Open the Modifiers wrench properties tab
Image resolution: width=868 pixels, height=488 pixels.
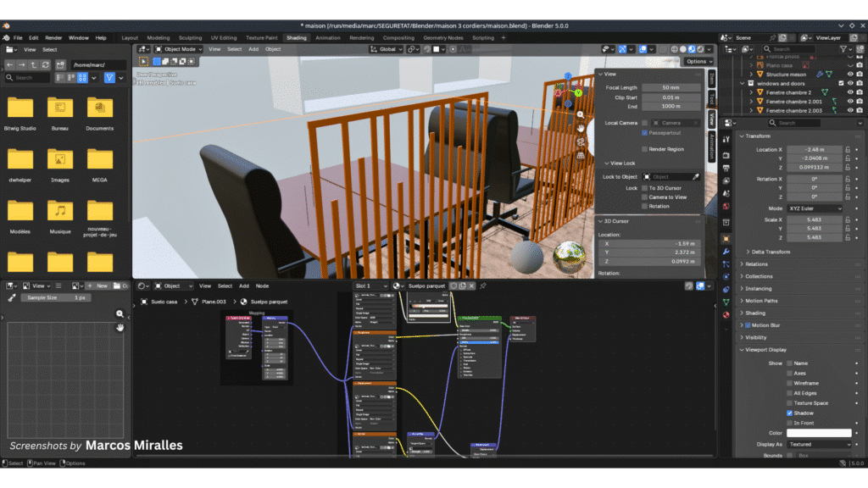click(726, 252)
